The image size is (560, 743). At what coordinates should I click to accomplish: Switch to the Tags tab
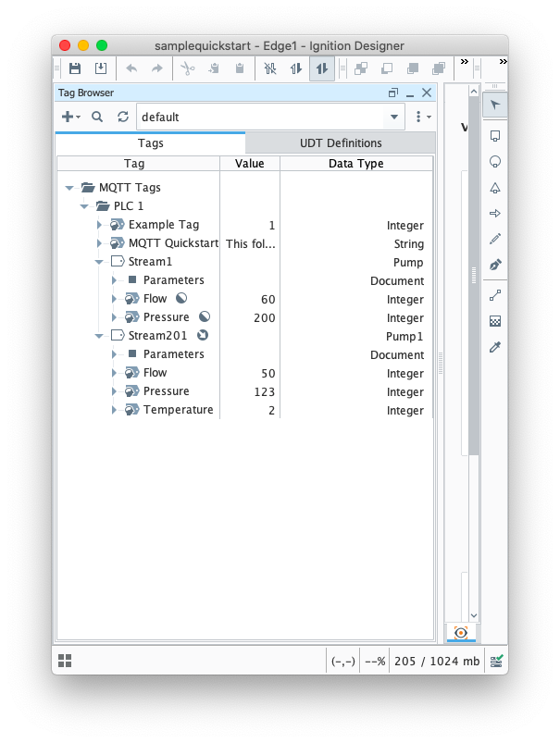pyautogui.click(x=150, y=143)
